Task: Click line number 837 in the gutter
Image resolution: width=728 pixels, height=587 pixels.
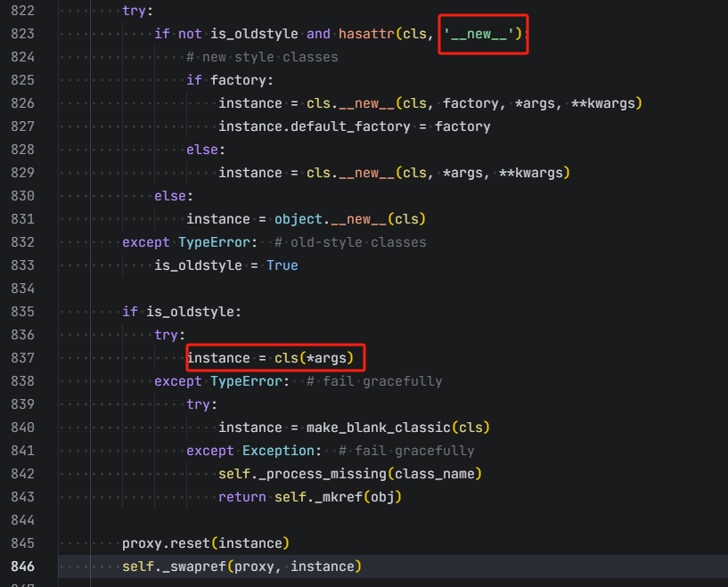Action: point(19,358)
